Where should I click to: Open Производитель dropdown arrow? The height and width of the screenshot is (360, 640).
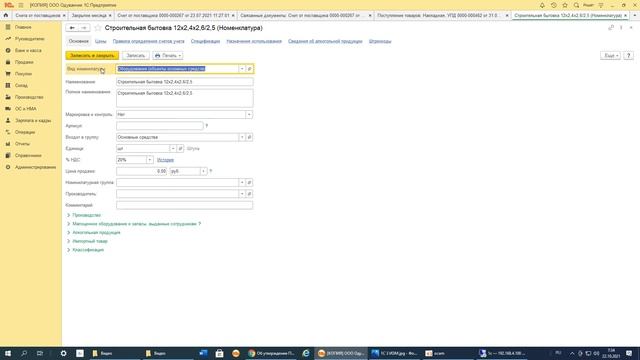242,194
